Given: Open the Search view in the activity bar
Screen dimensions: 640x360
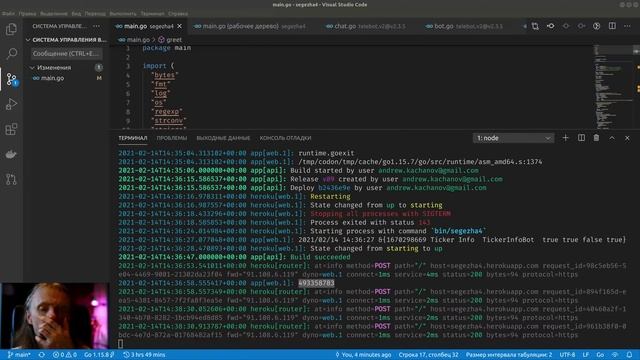Looking at the screenshot, I should [x=11, y=53].
